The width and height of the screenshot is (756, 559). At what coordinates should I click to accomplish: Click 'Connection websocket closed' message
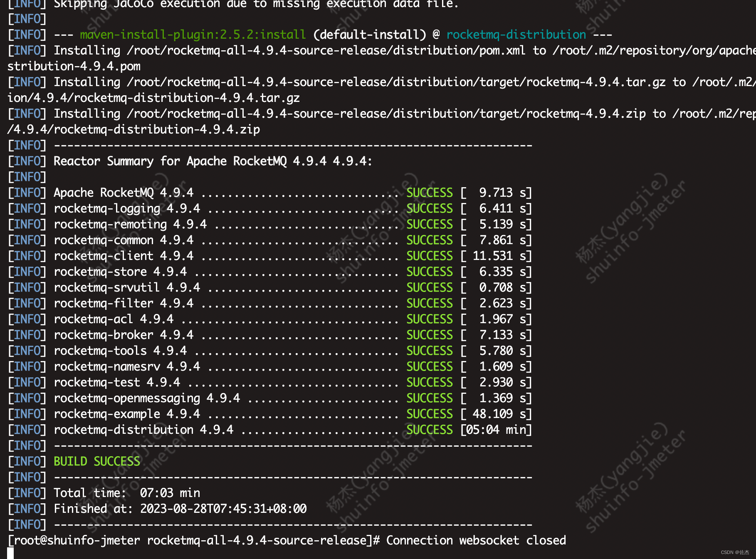pyautogui.click(x=476, y=540)
